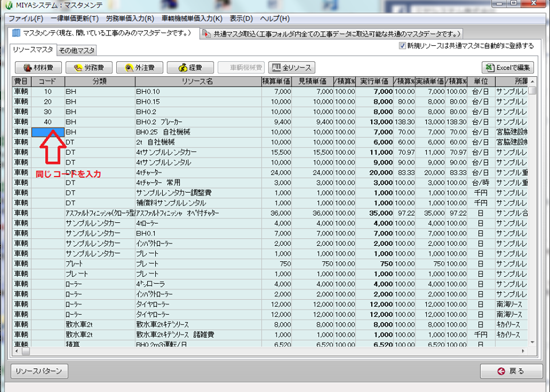550x392 pixels.
Task: Select the 散水車2tキデンリース 諸雑費 cell
Action: tap(198, 335)
